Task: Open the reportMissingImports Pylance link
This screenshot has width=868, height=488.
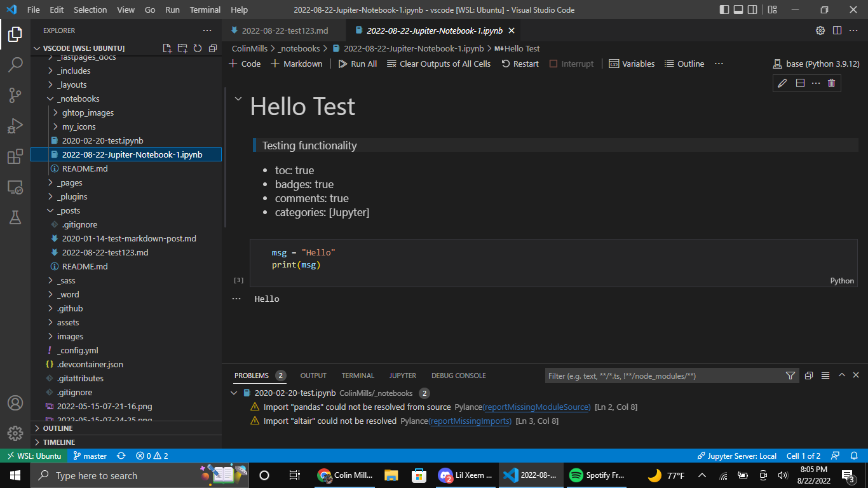Action: [x=470, y=421]
